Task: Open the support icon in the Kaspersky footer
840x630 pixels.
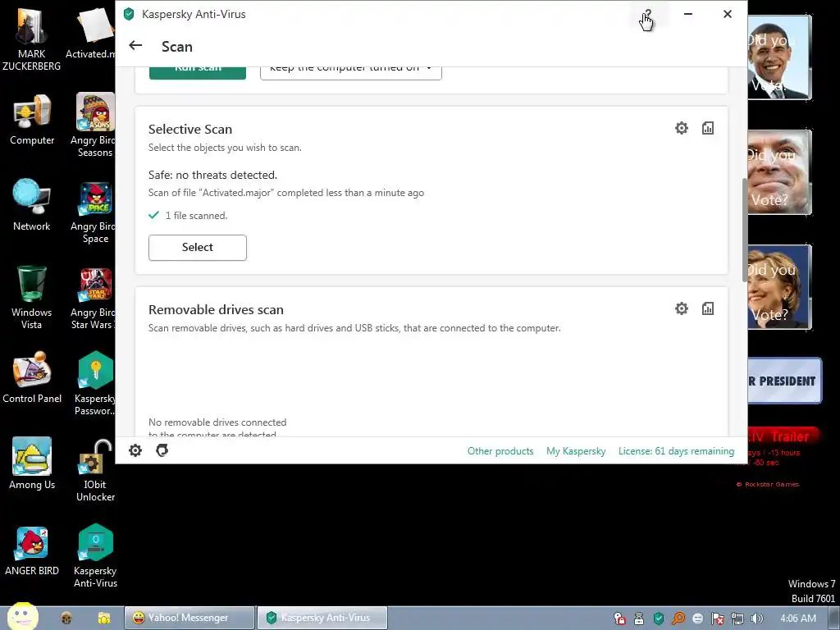Action: (x=162, y=450)
